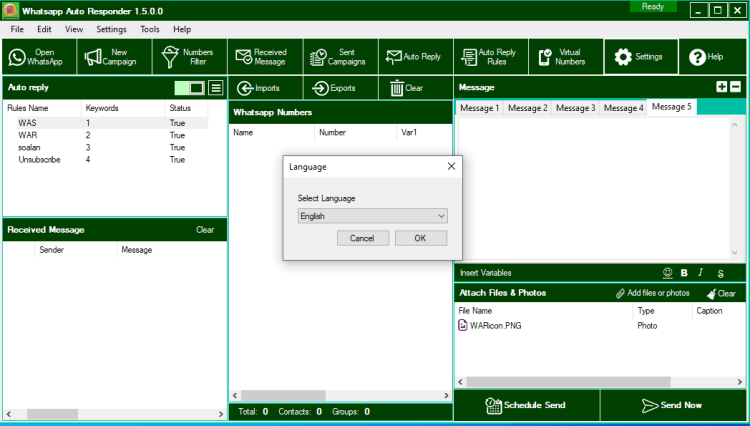Image resolution: width=750 pixels, height=426 pixels.
Task: Switch to the Message 1 tab
Action: point(479,108)
